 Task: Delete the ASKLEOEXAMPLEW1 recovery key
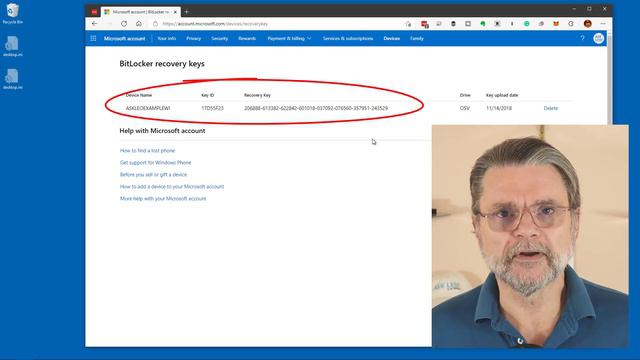(551, 108)
